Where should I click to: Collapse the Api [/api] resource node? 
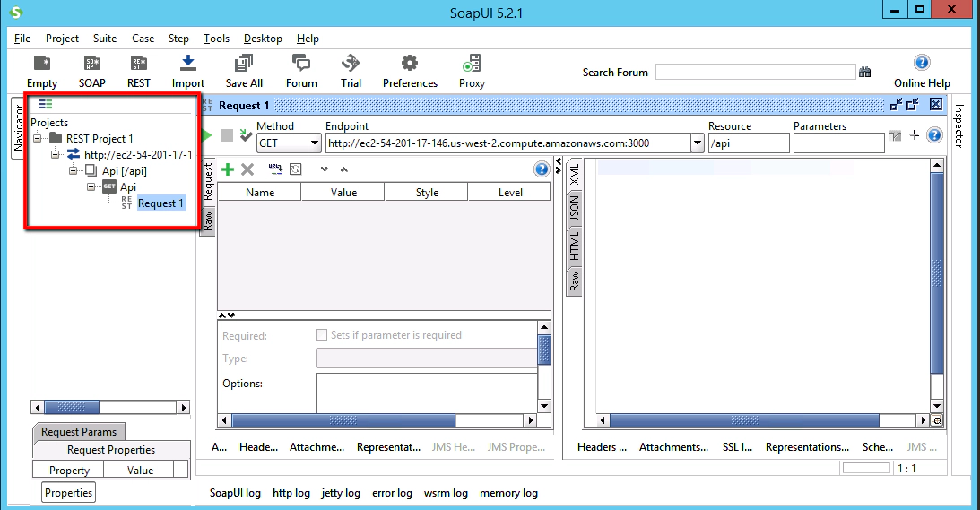point(74,170)
